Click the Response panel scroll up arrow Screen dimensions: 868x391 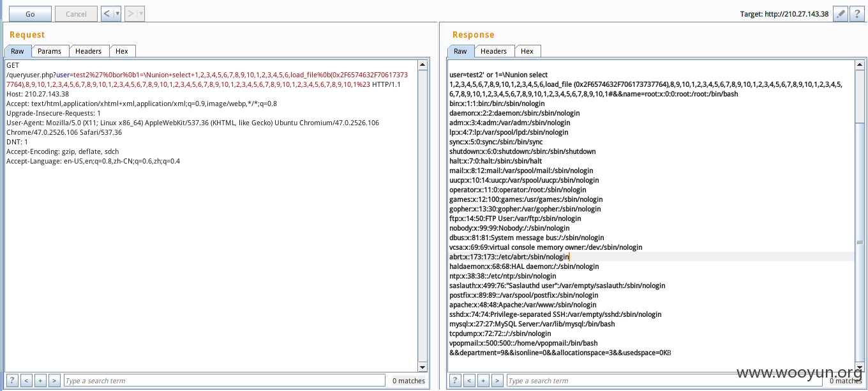(859, 65)
